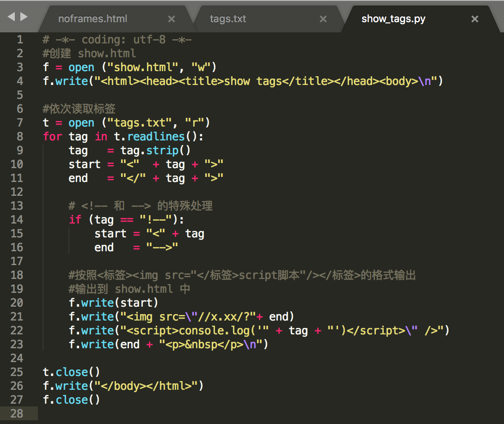
Task: Close the show_tags.py tab
Action: coord(475,19)
